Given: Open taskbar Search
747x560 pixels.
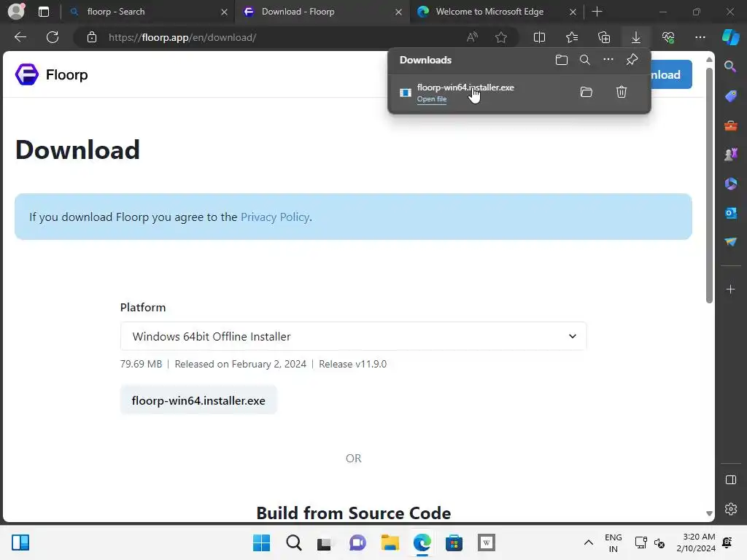Looking at the screenshot, I should pyautogui.click(x=293, y=542).
